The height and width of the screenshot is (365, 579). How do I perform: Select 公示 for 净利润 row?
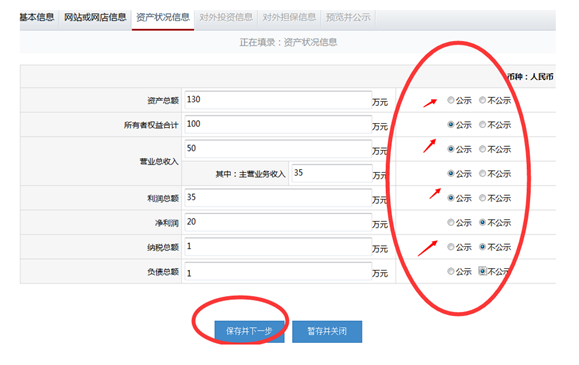click(x=450, y=222)
